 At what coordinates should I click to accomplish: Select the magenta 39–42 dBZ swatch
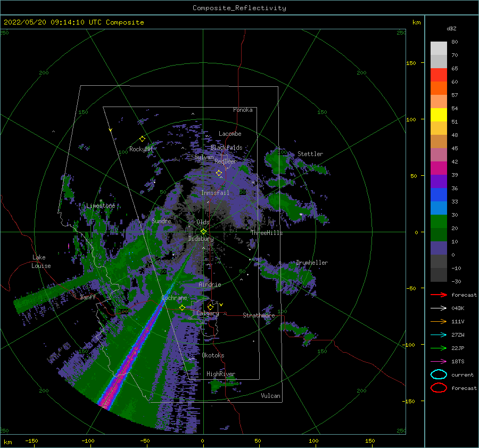point(439,168)
